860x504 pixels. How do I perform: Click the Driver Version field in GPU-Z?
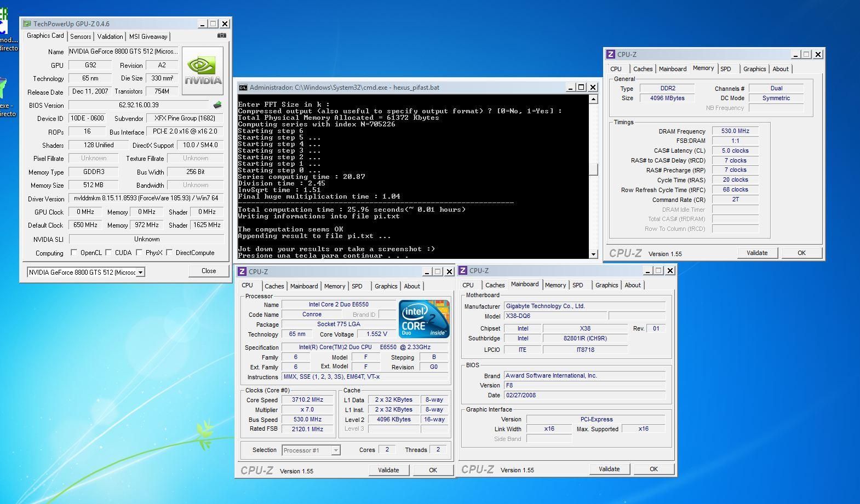tap(146, 199)
